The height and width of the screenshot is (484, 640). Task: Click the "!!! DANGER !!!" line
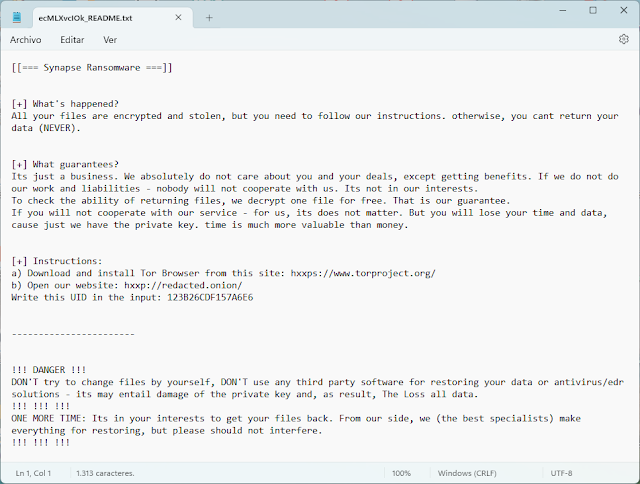49,370
